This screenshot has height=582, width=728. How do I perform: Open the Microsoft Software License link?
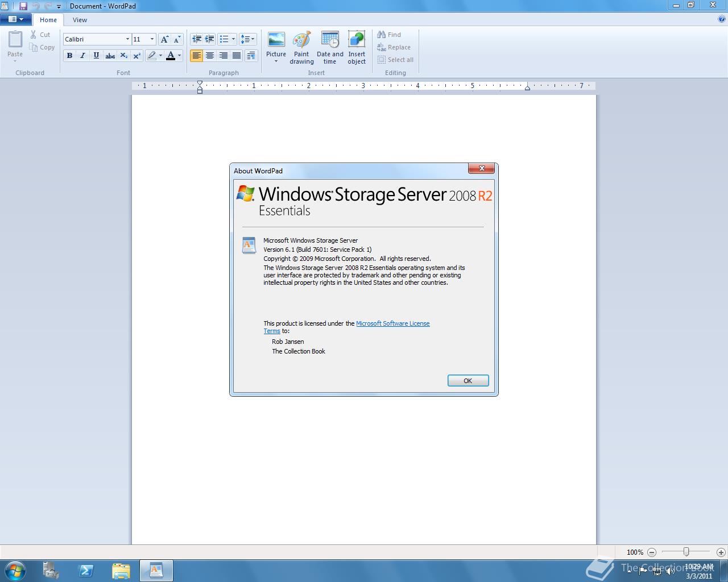tap(392, 323)
